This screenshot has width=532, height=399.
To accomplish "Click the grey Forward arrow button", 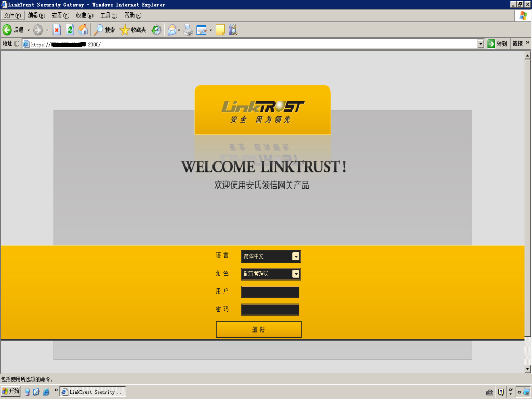I will pyautogui.click(x=37, y=30).
